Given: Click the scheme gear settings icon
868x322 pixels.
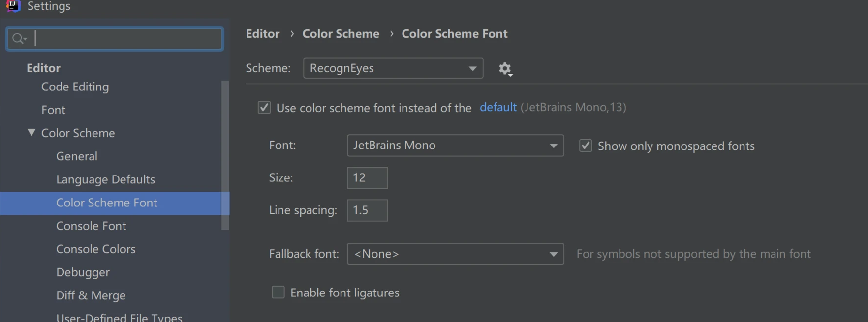Looking at the screenshot, I should pyautogui.click(x=505, y=69).
